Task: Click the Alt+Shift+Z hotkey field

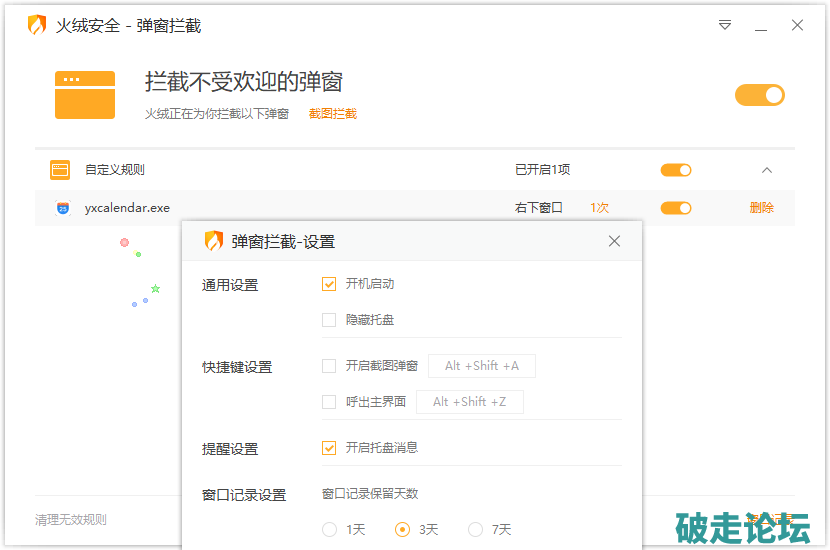Action: tap(469, 402)
